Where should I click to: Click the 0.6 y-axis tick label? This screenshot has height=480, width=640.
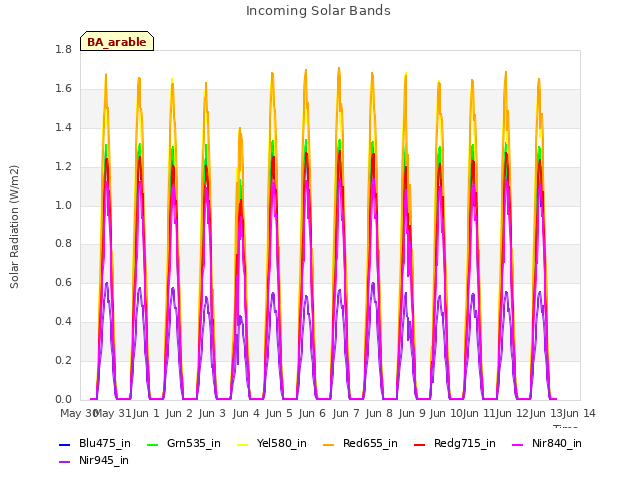63,282
